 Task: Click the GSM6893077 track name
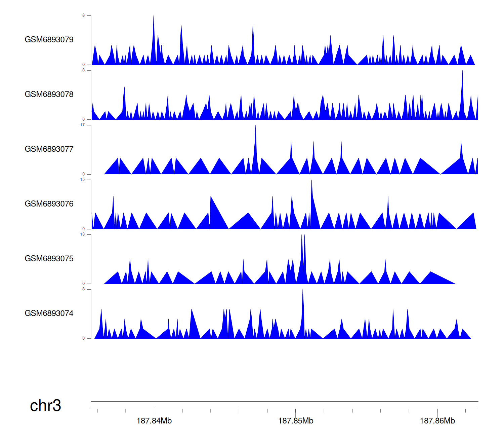coord(49,149)
